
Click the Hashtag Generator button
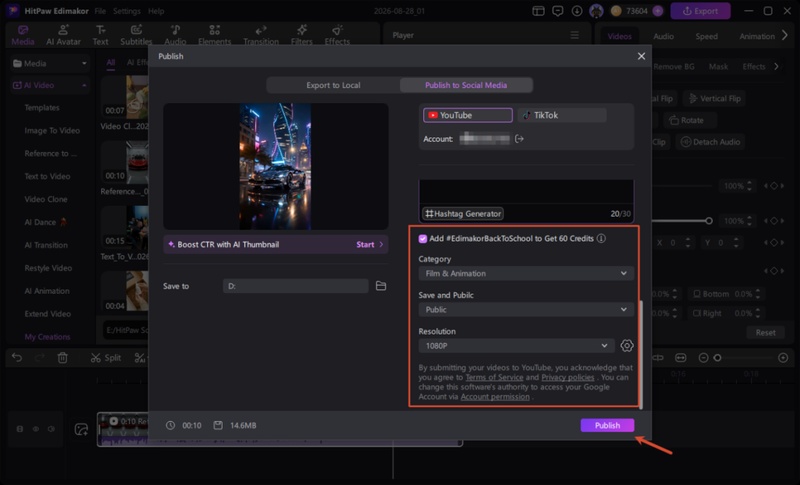pyautogui.click(x=463, y=214)
